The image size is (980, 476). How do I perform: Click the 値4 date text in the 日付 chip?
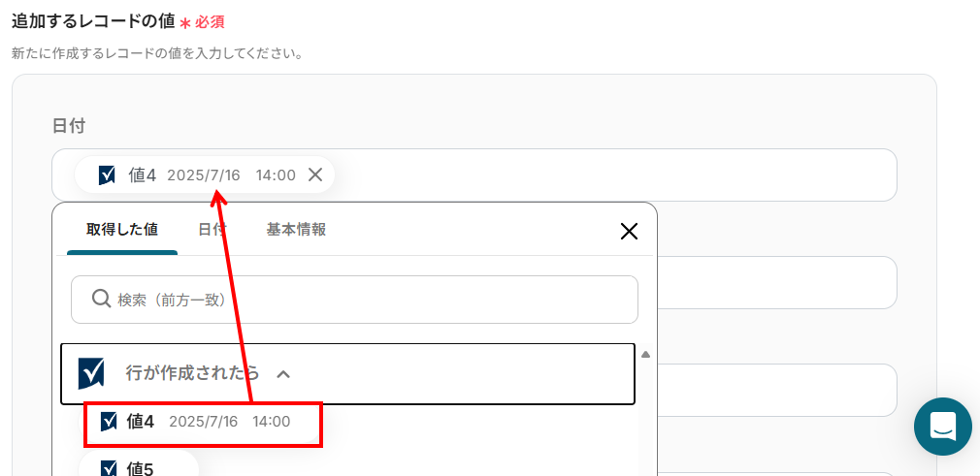[203, 175]
